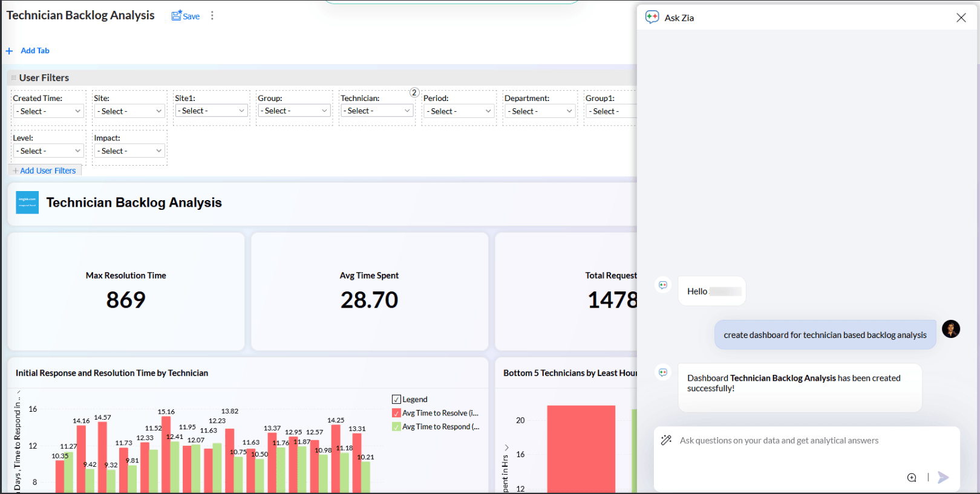
Task: Click the Ask Zia logo icon
Action: tap(652, 18)
